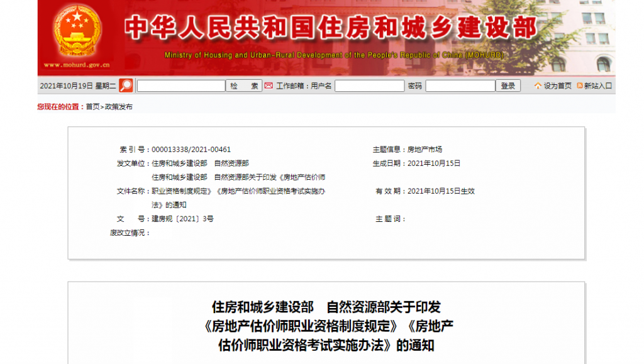Click the orange home icon beside 设为首页
The width and height of the screenshot is (644, 364).
click(x=538, y=85)
